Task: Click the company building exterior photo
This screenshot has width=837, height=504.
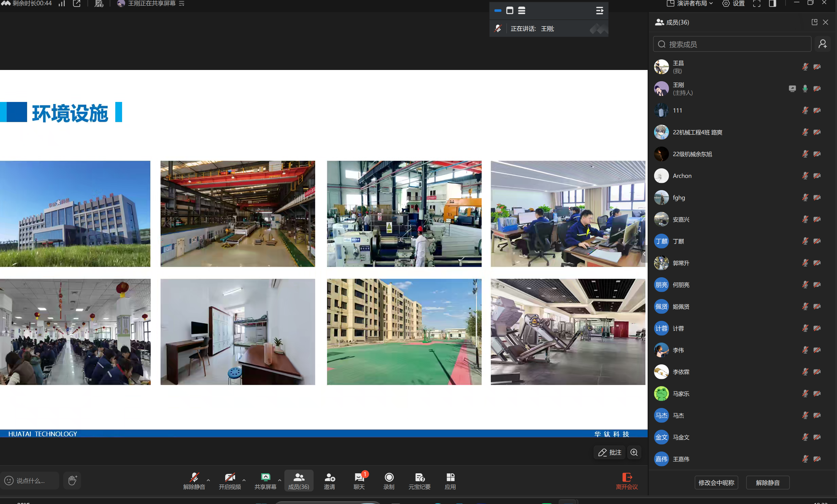Action: [x=75, y=214]
